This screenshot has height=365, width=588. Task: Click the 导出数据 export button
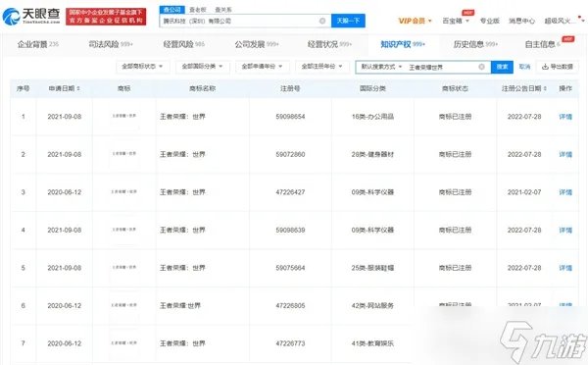pos(558,67)
